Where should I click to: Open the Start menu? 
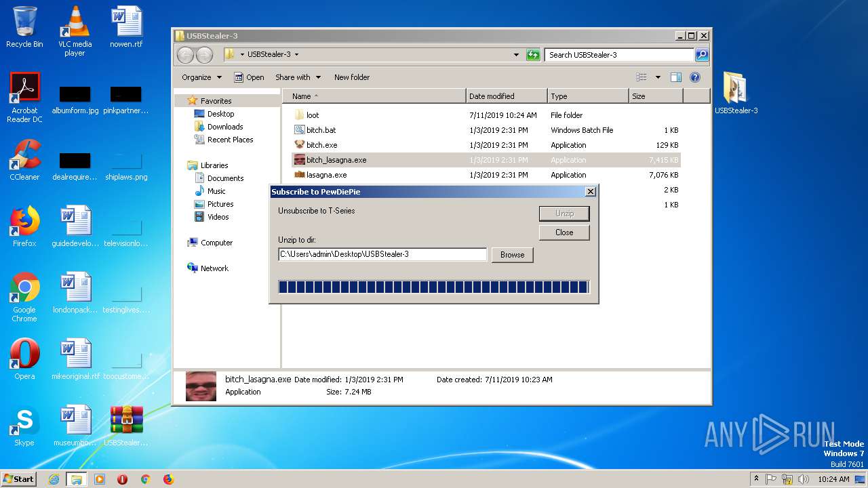pos(19,479)
